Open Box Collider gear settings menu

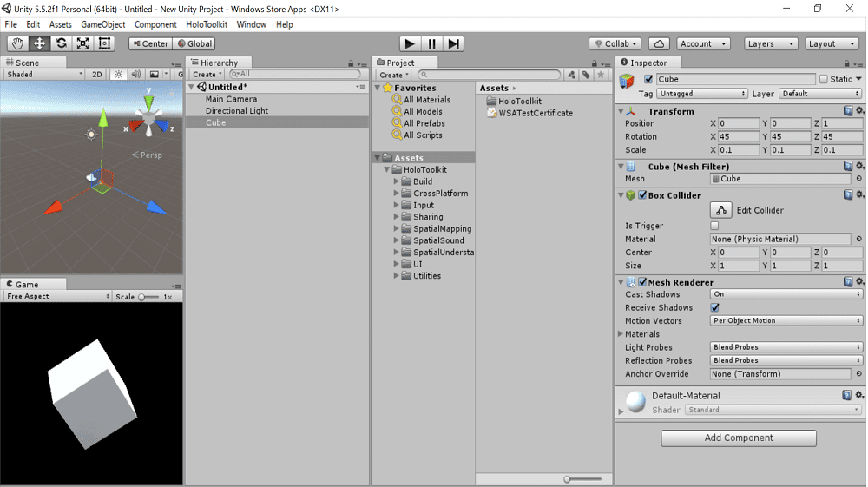coord(859,194)
